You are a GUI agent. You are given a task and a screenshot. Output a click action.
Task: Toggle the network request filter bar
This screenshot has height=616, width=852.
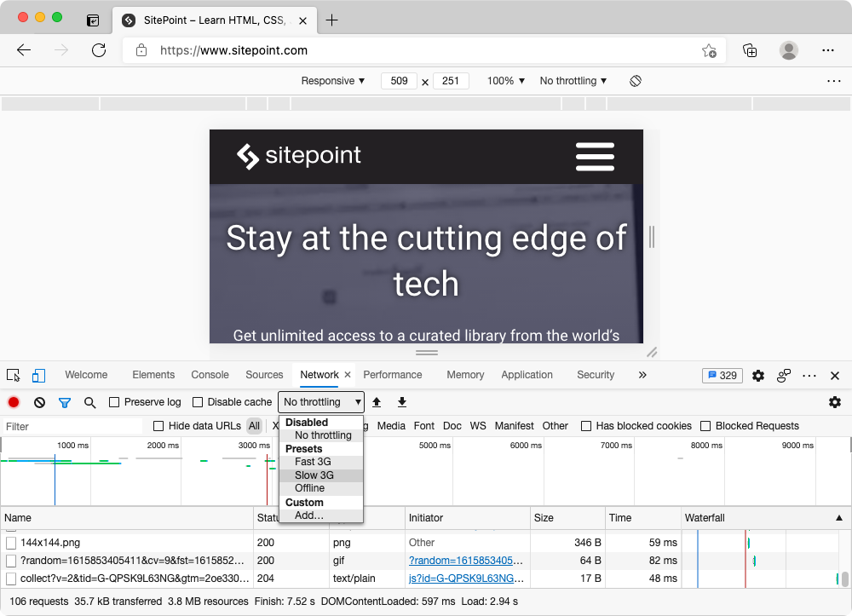tap(64, 401)
